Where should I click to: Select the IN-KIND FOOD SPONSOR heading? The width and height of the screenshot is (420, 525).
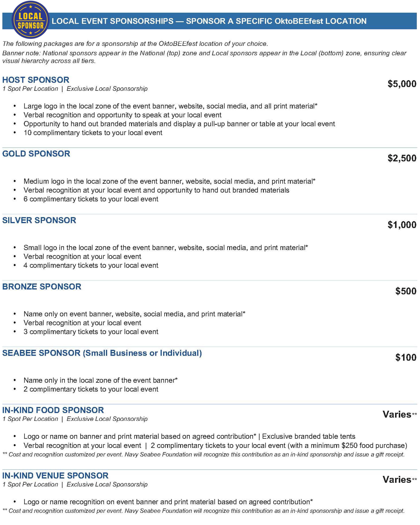(x=53, y=410)
